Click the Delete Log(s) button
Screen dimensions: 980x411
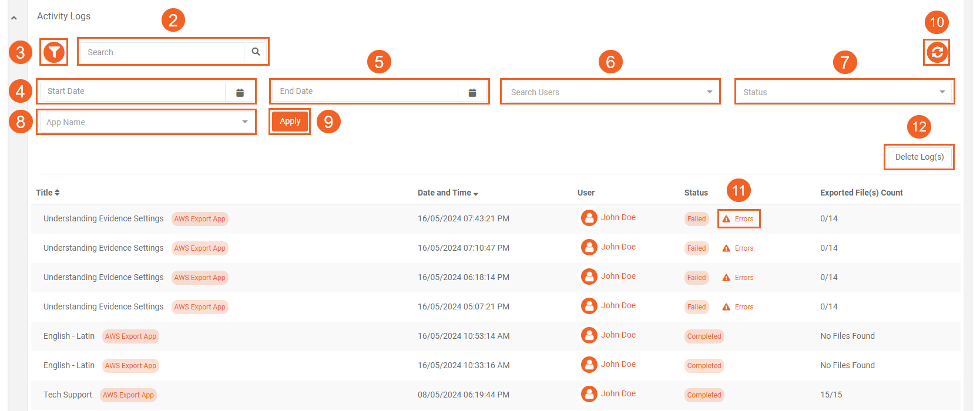click(x=919, y=157)
